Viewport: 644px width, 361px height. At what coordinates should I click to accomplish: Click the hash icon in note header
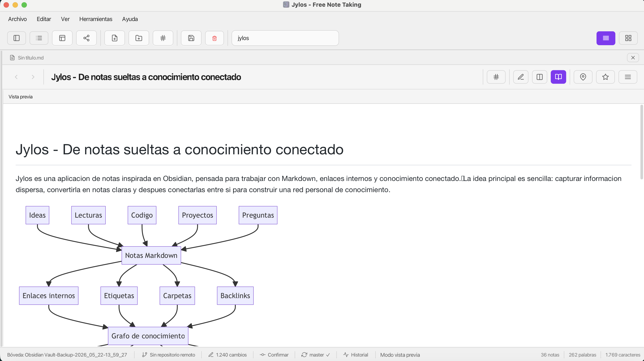(496, 77)
